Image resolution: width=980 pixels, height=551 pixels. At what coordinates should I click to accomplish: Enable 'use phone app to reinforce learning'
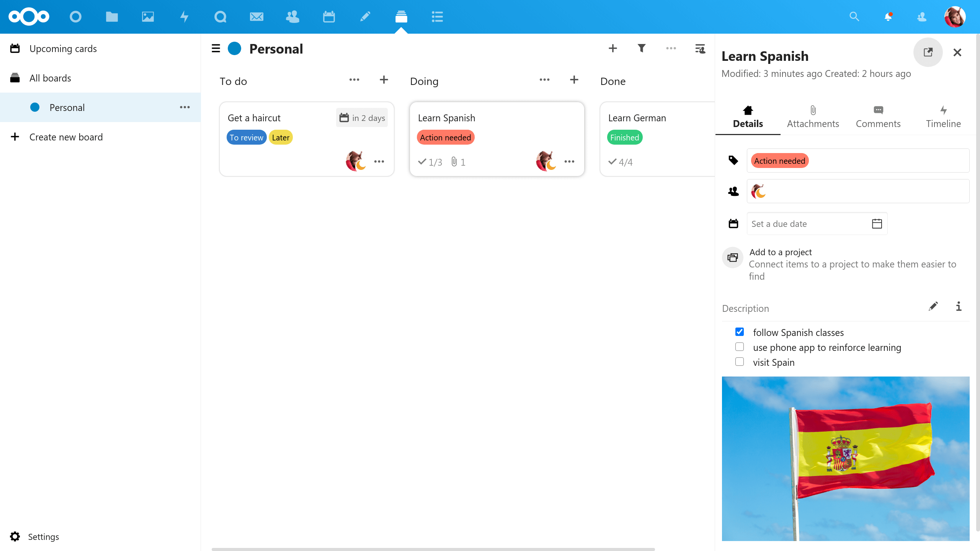click(739, 347)
